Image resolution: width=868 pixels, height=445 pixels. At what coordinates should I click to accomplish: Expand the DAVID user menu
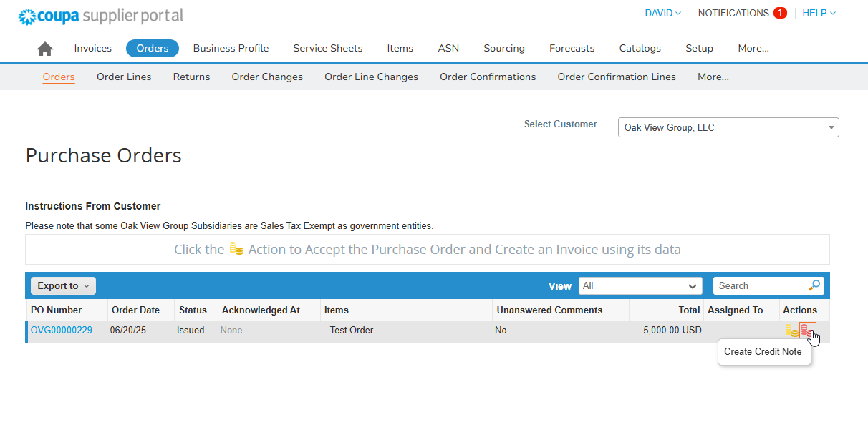[x=662, y=13]
